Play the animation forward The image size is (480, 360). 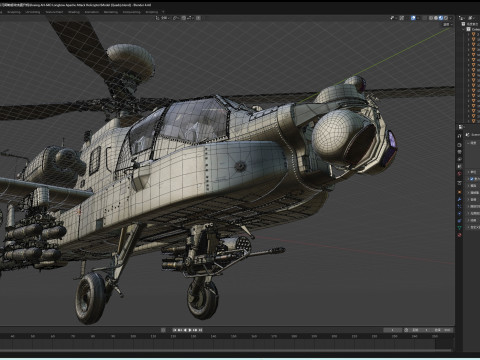tap(190, 330)
